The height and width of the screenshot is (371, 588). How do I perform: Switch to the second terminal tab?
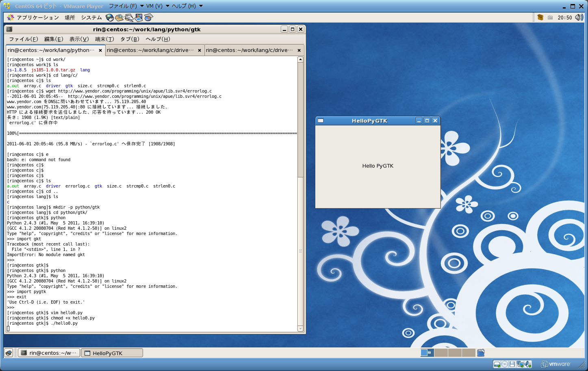(150, 50)
